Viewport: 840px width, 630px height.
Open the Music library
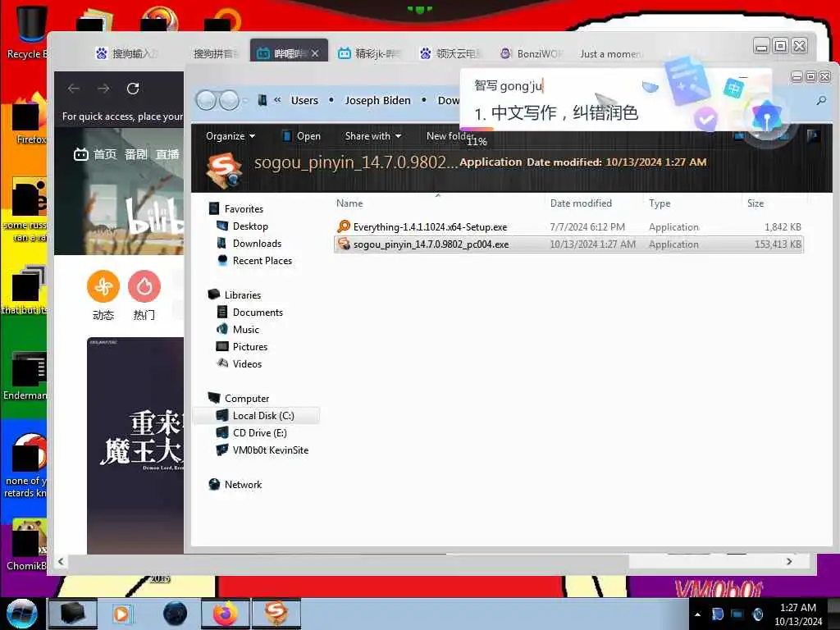pyautogui.click(x=238, y=329)
